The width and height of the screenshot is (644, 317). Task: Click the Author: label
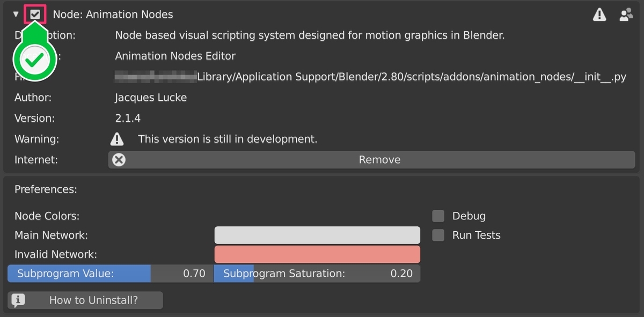(x=33, y=98)
